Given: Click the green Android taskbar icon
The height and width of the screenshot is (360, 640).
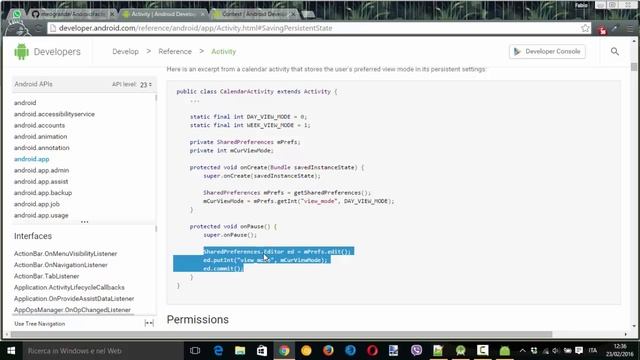Looking at the screenshot, I should (x=504, y=351).
